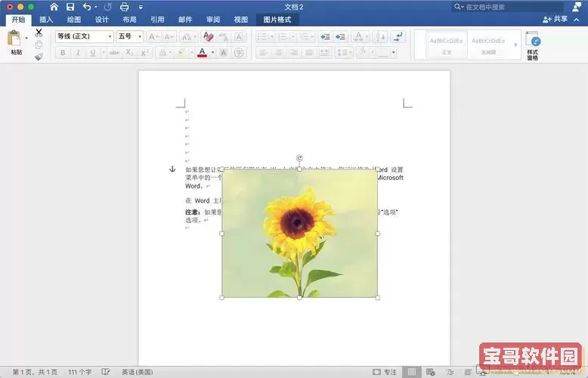
Task: Toggle strikethrough abc formatting
Action: tap(114, 53)
